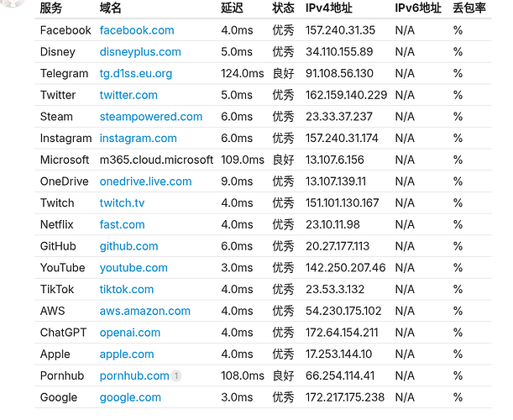Open the steampowered.com link
The height and width of the screenshot is (420, 513).
tap(151, 117)
